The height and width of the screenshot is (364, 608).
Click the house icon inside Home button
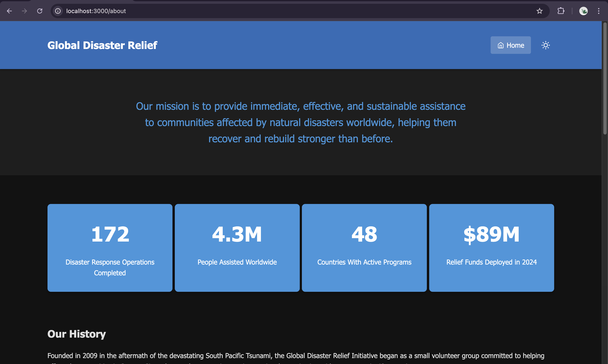point(501,45)
